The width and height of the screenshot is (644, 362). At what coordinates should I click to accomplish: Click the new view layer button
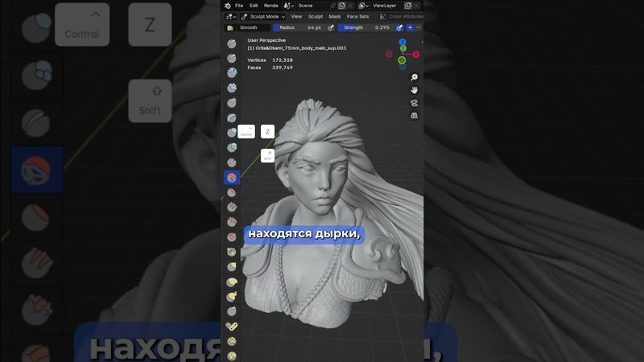point(408,6)
